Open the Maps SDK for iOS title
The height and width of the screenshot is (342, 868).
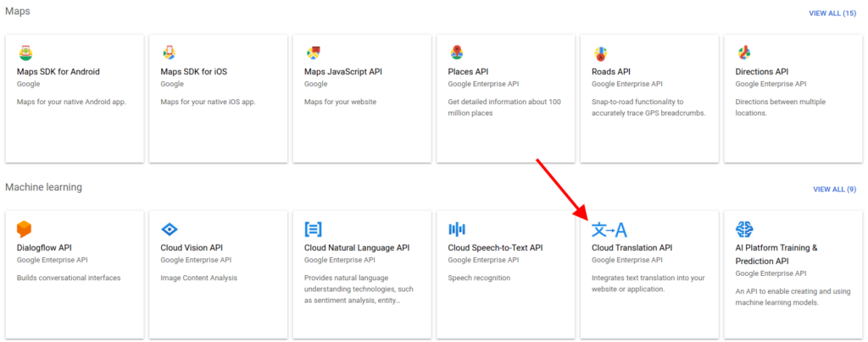coord(194,72)
